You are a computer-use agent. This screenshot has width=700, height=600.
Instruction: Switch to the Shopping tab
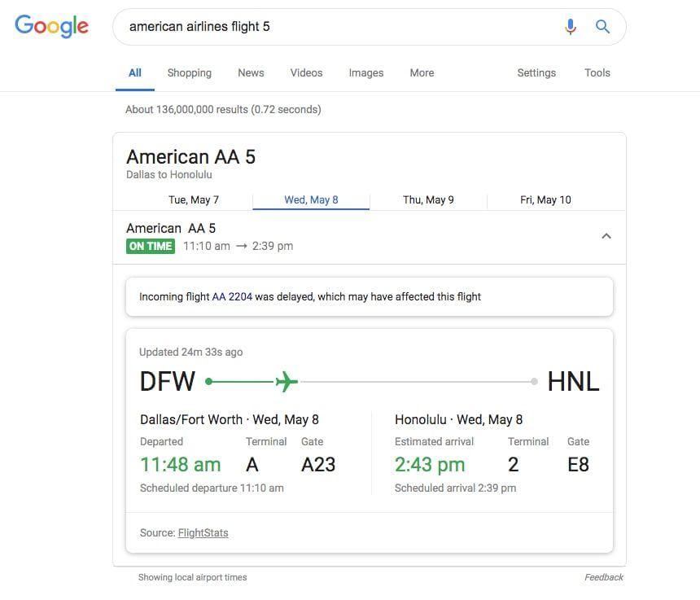click(x=189, y=72)
